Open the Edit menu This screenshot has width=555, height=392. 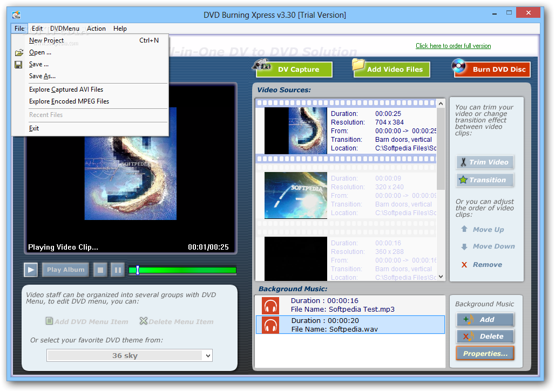37,29
